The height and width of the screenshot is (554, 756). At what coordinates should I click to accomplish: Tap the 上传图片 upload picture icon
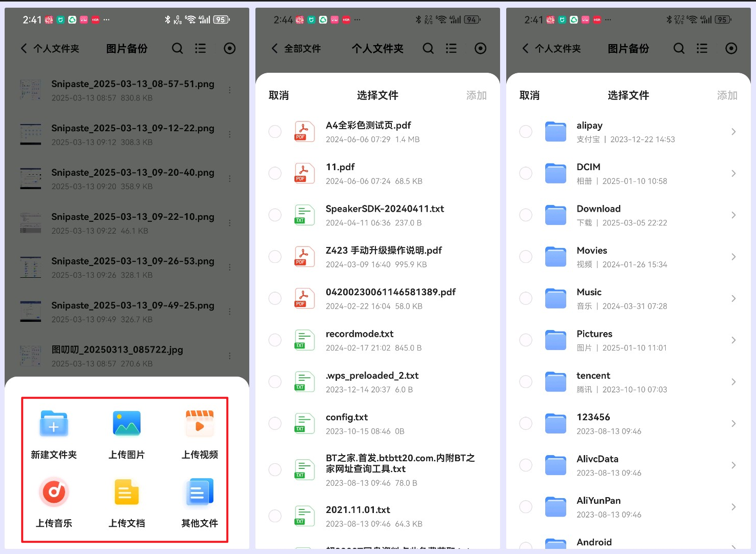(127, 423)
